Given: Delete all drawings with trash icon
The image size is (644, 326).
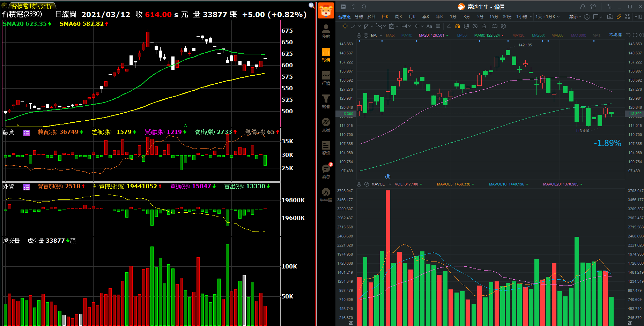Looking at the screenshot, I should (483, 26).
